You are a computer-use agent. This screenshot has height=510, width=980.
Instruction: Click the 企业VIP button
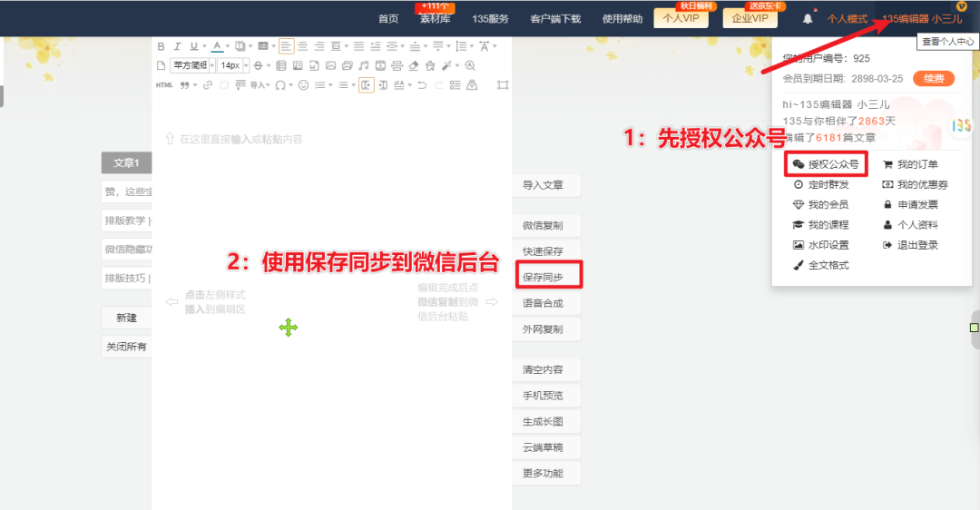tap(750, 18)
